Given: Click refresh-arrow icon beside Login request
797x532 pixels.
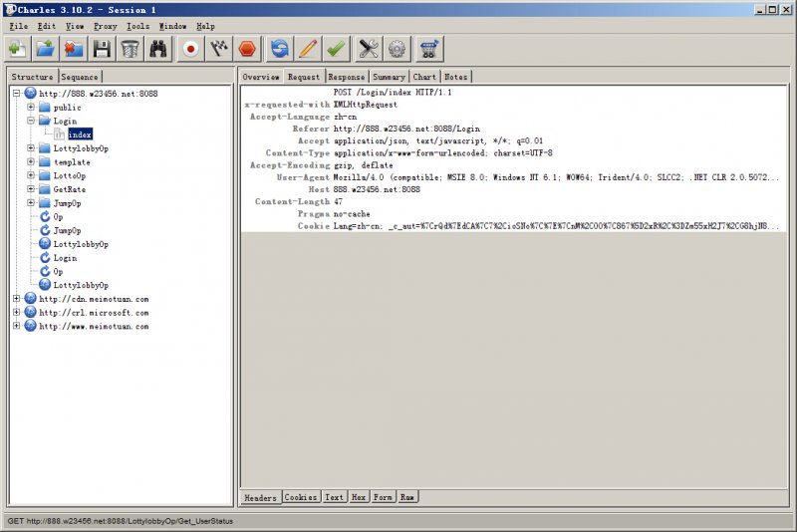Looking at the screenshot, I should (x=45, y=258).
